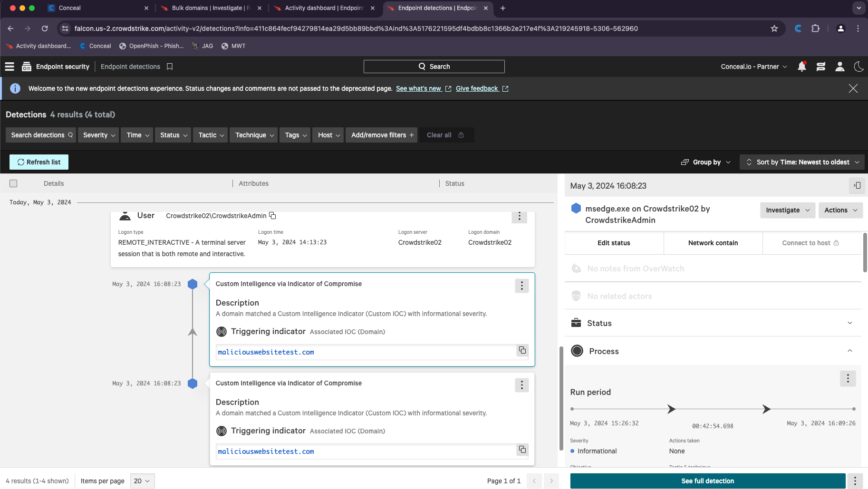Open the Severity filter dropdown
The height and width of the screenshot is (489, 868).
click(98, 135)
